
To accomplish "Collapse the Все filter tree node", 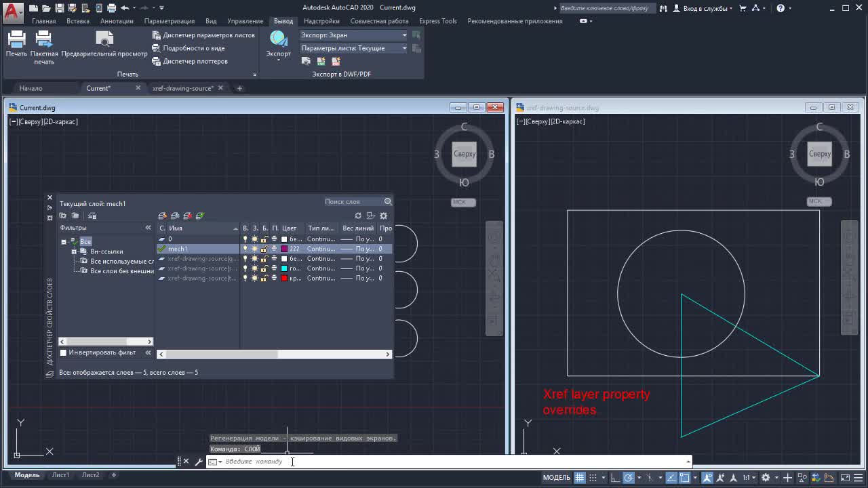I will (x=64, y=242).
